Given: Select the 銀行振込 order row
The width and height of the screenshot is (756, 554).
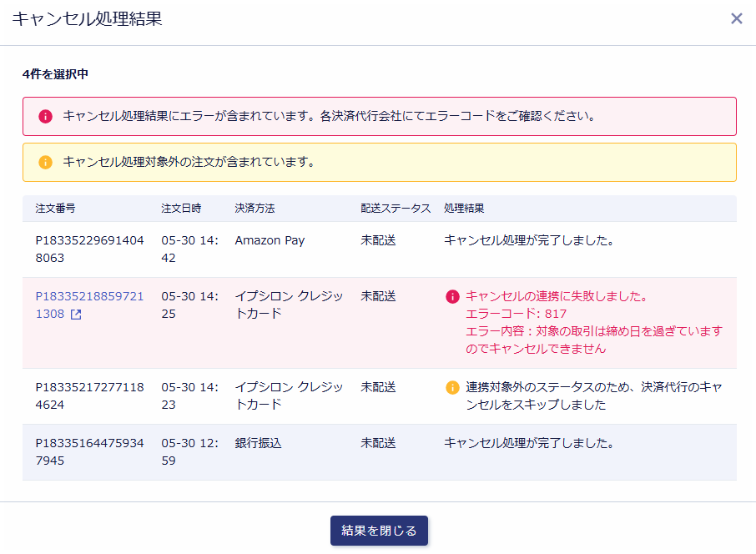Looking at the screenshot, I should [380, 452].
